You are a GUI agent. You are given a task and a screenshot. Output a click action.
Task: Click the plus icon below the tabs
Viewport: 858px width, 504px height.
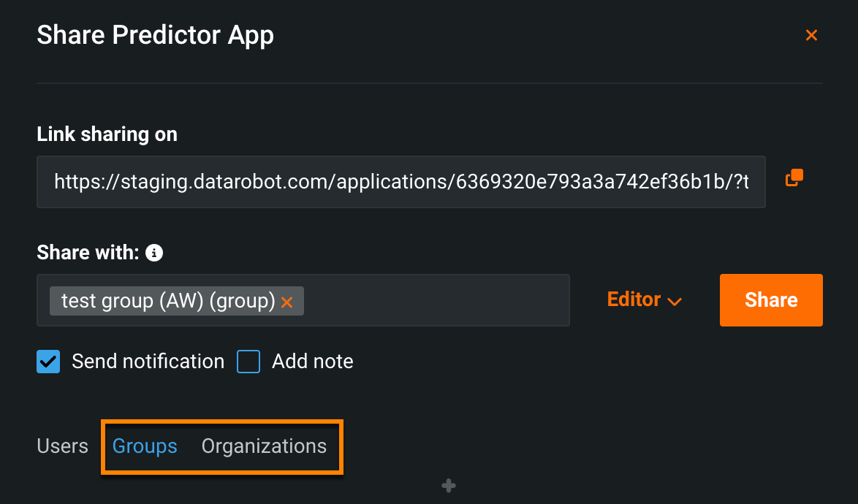[x=449, y=486]
